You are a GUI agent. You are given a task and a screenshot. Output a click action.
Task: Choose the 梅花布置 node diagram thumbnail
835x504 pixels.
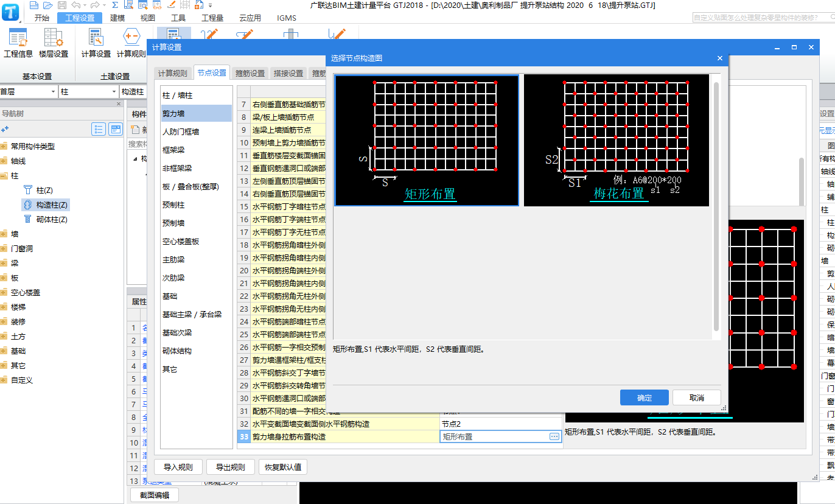tap(617, 141)
